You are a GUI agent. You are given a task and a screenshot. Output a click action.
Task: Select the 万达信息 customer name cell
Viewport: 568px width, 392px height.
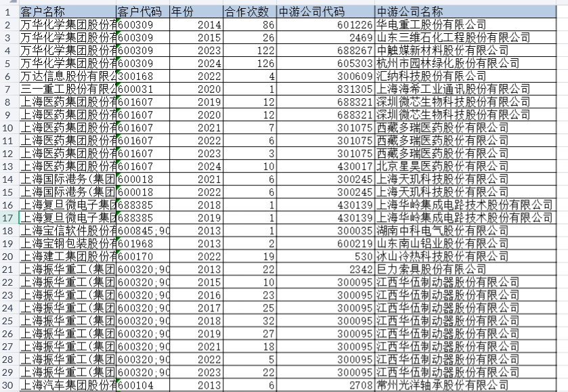point(68,76)
